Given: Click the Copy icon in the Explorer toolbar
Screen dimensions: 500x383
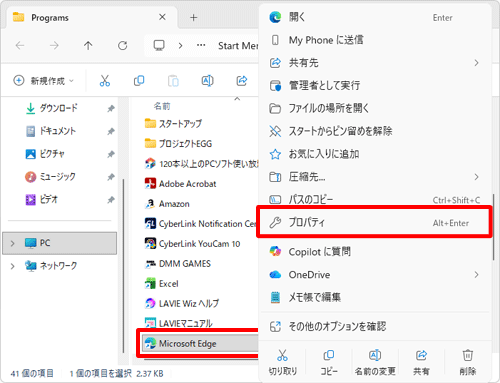Looking at the screenshot, I should tap(139, 81).
